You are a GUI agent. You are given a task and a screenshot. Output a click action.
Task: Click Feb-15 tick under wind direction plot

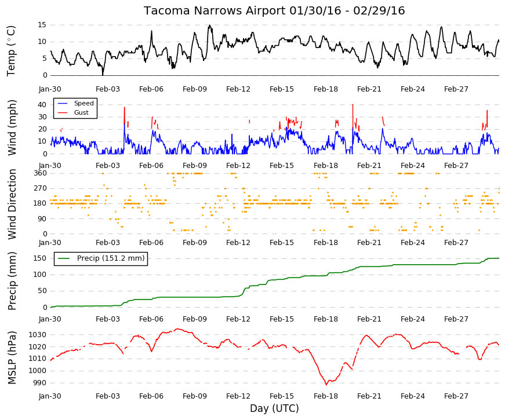coord(282,243)
